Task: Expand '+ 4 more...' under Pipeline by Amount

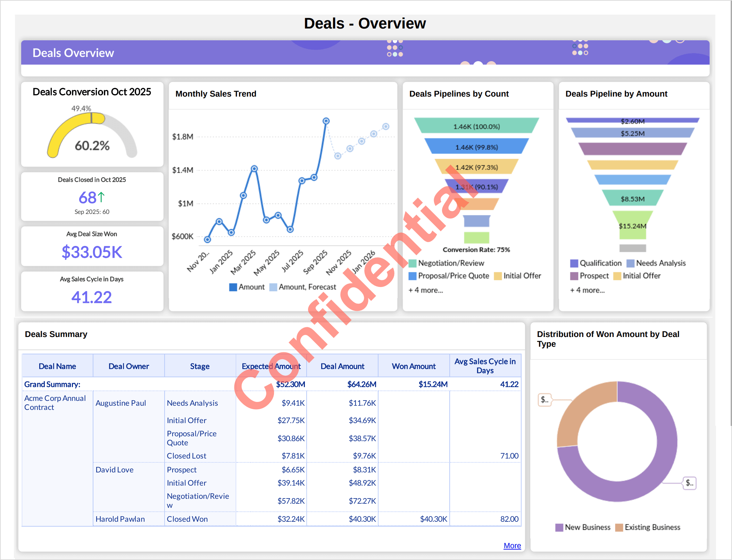Action: point(587,290)
